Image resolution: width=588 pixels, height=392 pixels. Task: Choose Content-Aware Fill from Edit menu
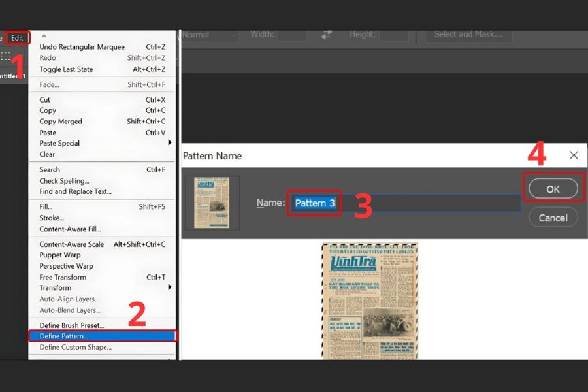pyautogui.click(x=70, y=229)
